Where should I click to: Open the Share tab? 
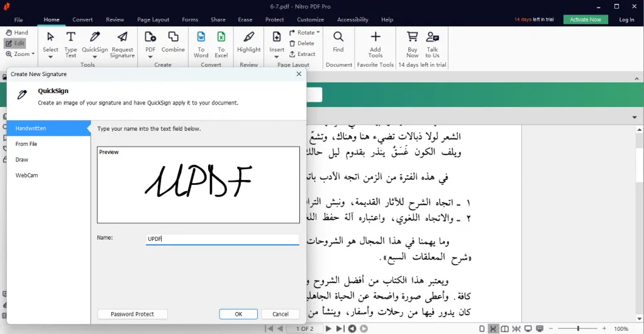(218, 19)
